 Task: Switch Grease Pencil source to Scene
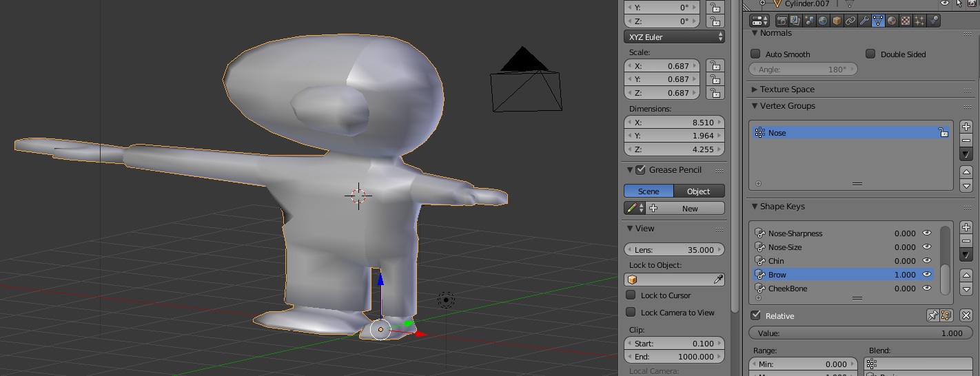(649, 191)
